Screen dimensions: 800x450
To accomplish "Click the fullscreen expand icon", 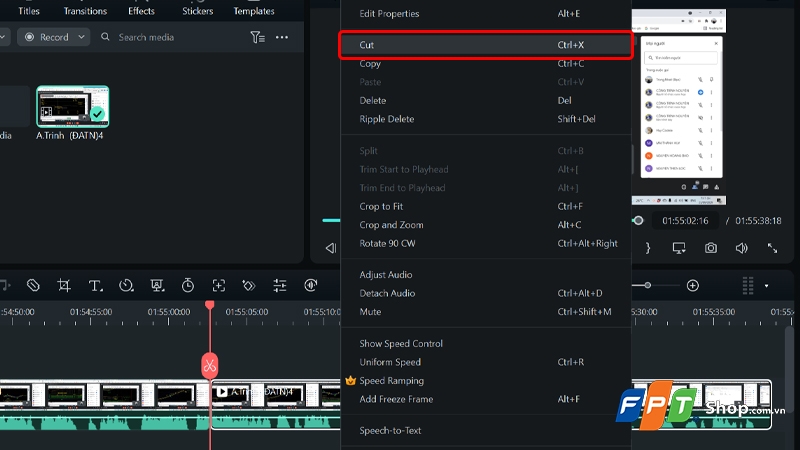I will point(772,248).
